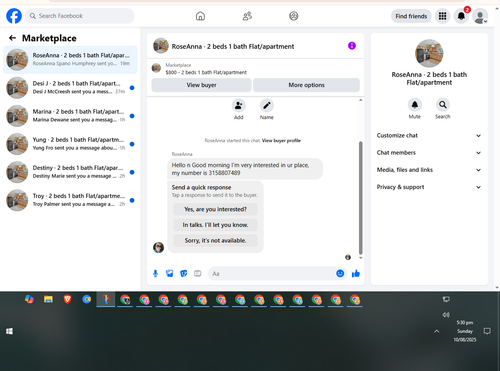Viewport: 500px width, 371px height.
Task: Click the chat scroll-down arrow
Action: 360,258
